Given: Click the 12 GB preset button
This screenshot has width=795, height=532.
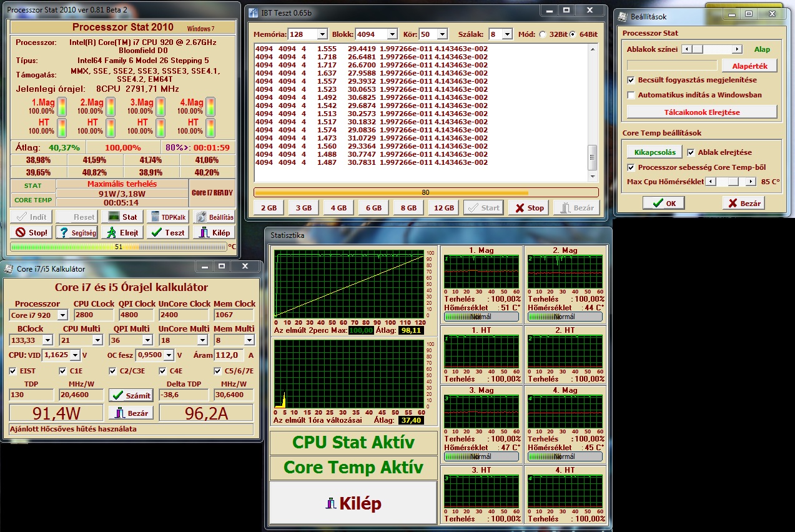Looking at the screenshot, I should click(443, 207).
